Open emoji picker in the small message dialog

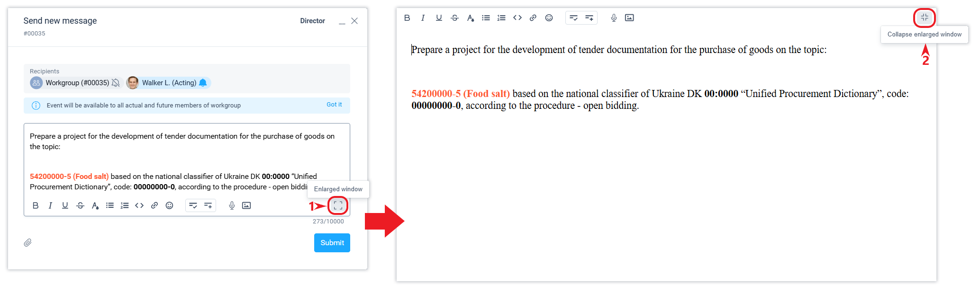coord(169,205)
